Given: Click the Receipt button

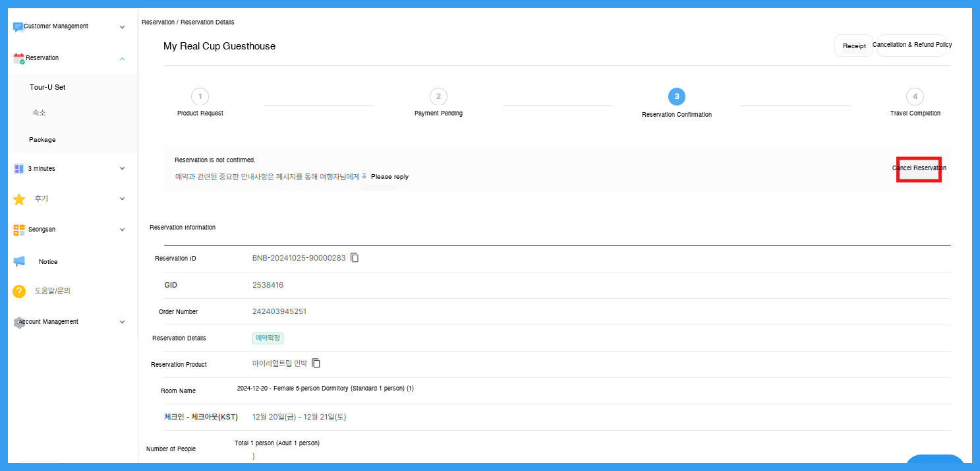Looking at the screenshot, I should (x=854, y=46).
